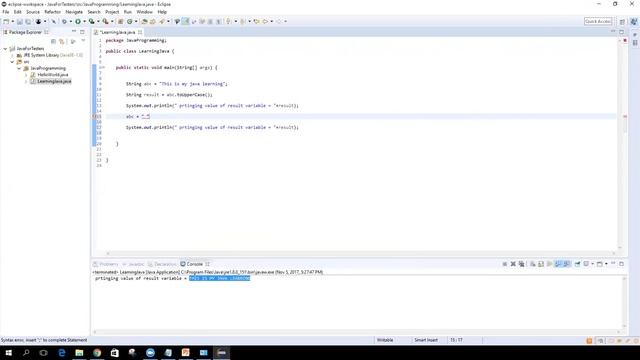
Task: Click the Save All toolbar icon
Action: point(28,21)
